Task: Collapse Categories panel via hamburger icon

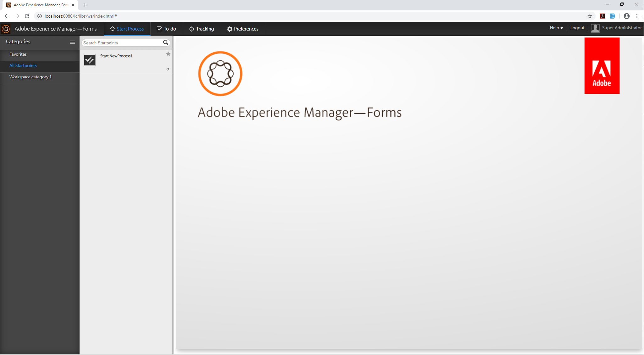Action: [x=72, y=42]
